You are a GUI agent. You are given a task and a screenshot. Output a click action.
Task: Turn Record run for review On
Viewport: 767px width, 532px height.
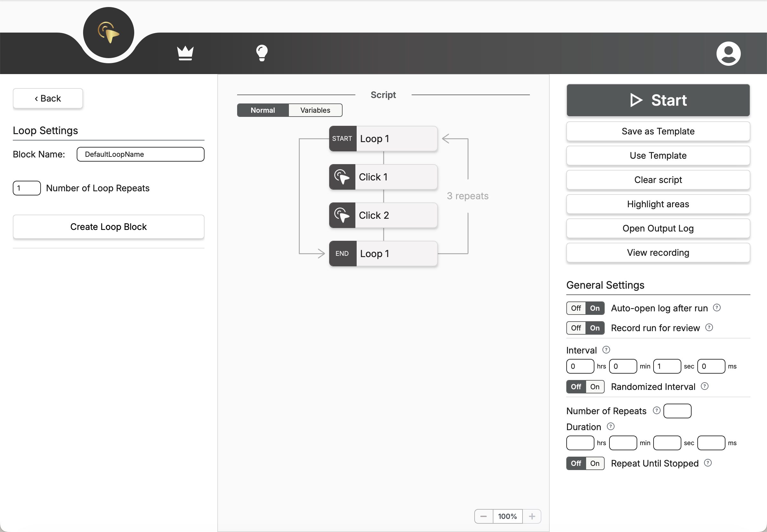[595, 328]
